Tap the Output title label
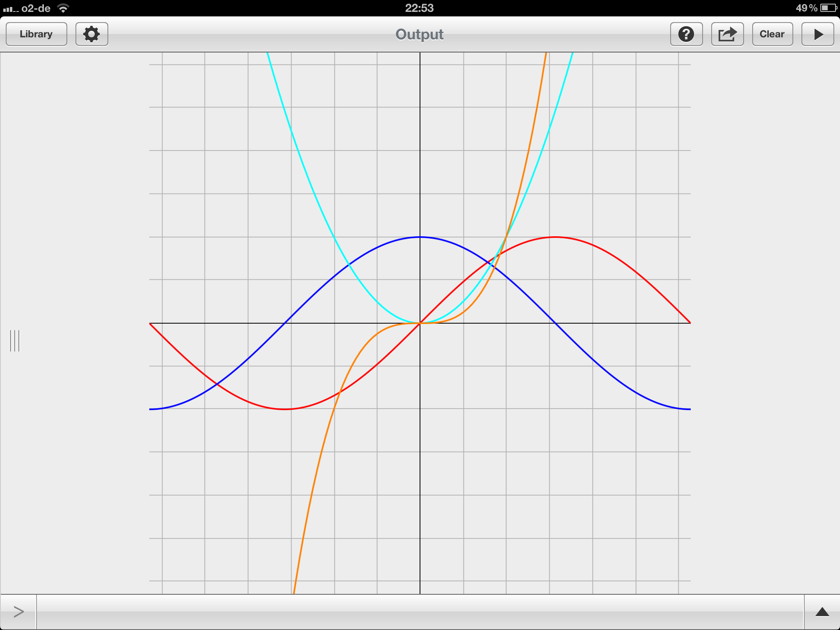840x630 pixels. pos(419,34)
